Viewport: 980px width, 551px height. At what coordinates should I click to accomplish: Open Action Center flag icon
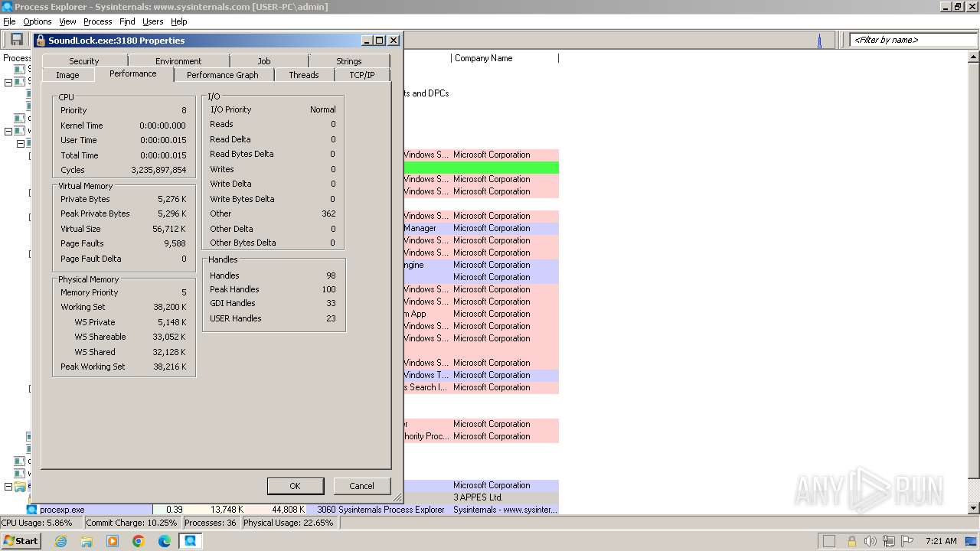(907, 541)
